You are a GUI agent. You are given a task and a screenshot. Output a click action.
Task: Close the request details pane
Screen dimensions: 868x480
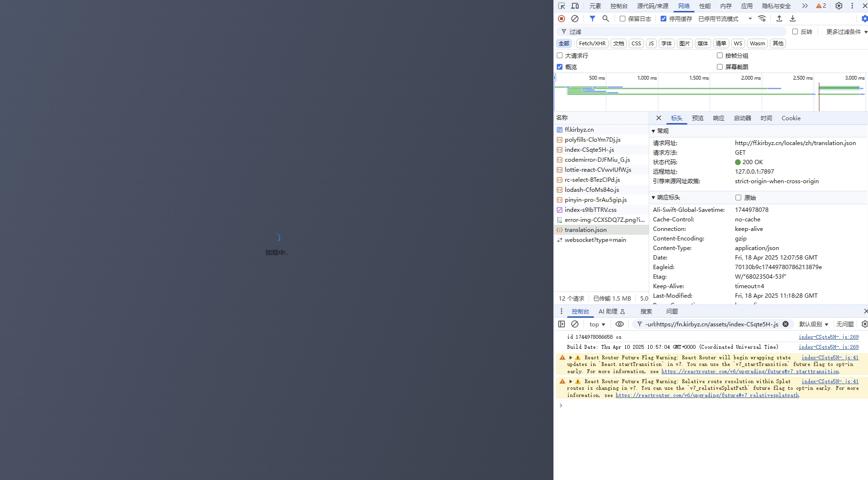(x=659, y=118)
